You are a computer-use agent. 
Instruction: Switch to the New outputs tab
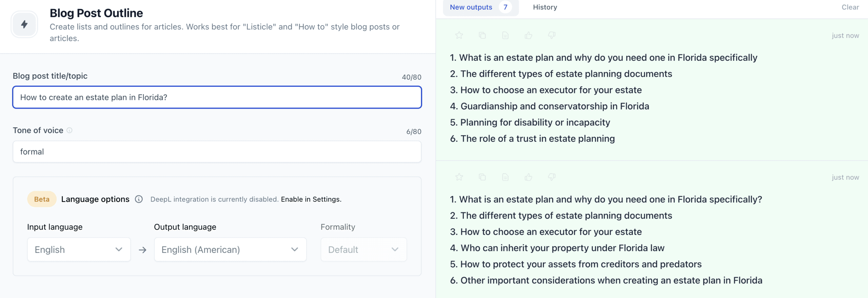tap(480, 7)
